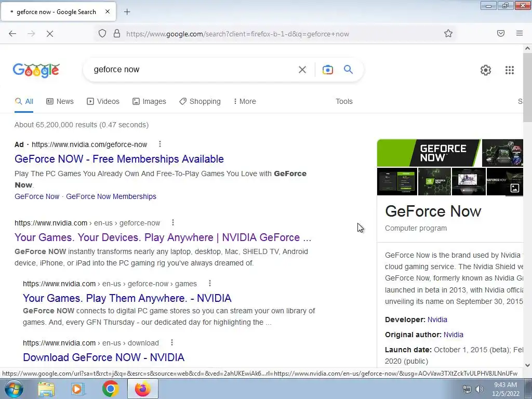
Task: Switch to Videos results tab
Action: (103, 101)
